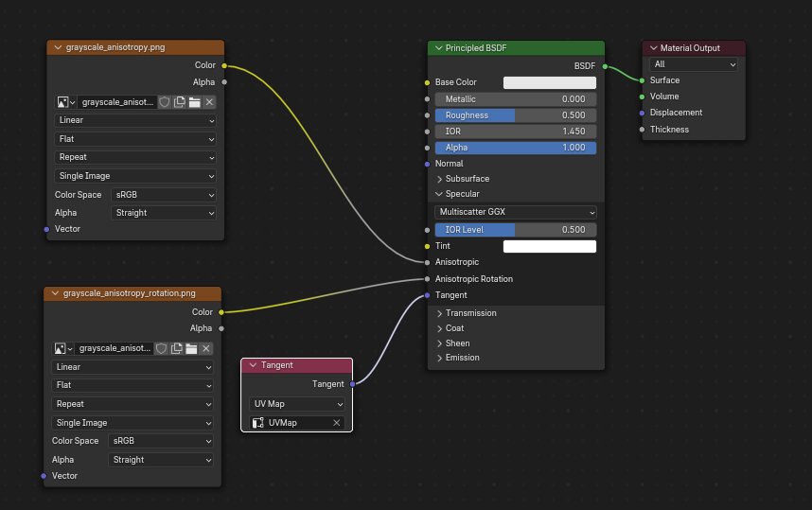
Task: Open the Multiscatter GGX distribution dropdown
Action: pyautogui.click(x=516, y=212)
